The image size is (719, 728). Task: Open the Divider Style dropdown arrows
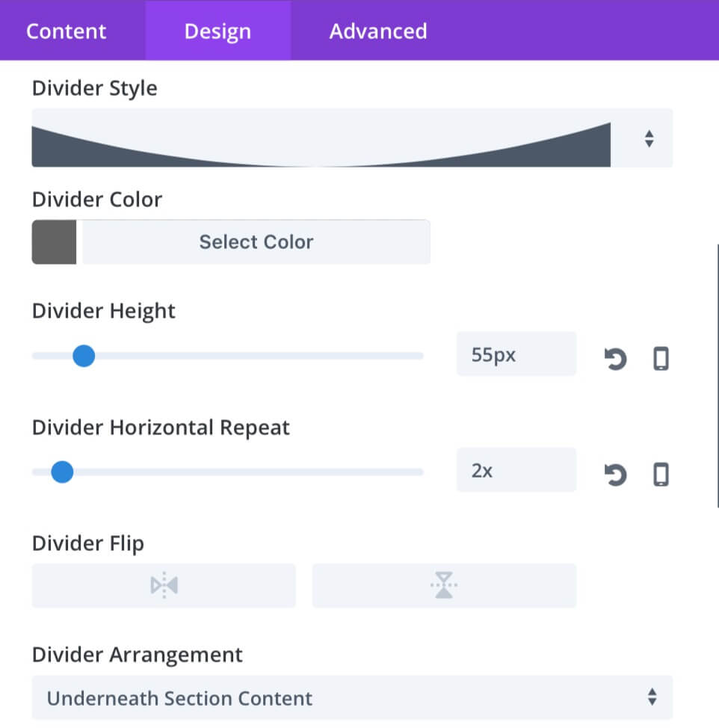coord(649,138)
